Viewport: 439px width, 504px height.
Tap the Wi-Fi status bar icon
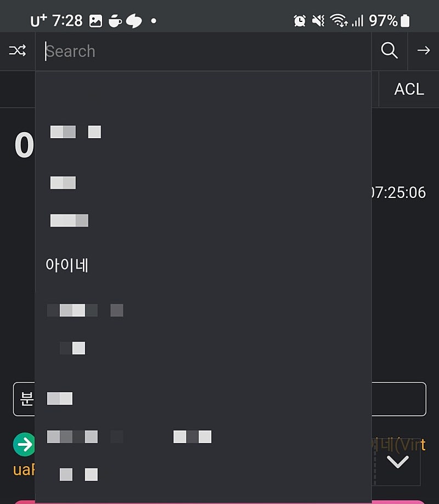339,21
